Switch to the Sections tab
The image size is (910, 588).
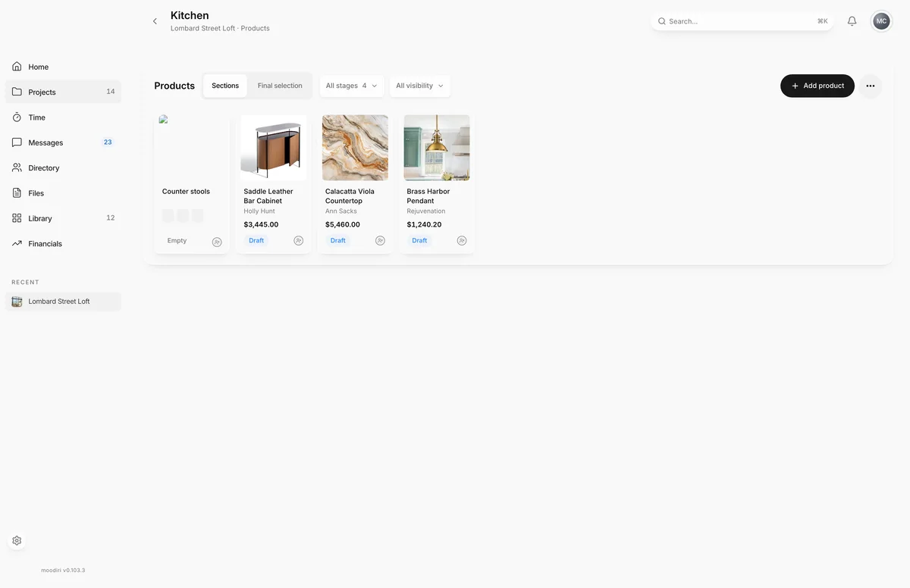coord(225,86)
